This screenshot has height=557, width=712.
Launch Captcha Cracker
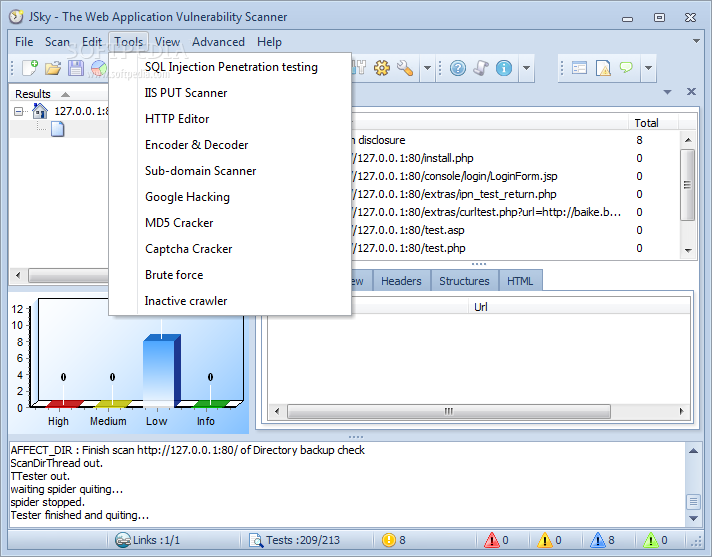[231, 249]
